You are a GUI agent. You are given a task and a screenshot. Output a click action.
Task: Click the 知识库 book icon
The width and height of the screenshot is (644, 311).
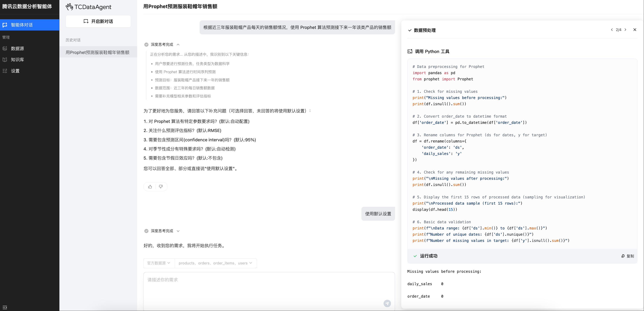[x=5, y=59]
